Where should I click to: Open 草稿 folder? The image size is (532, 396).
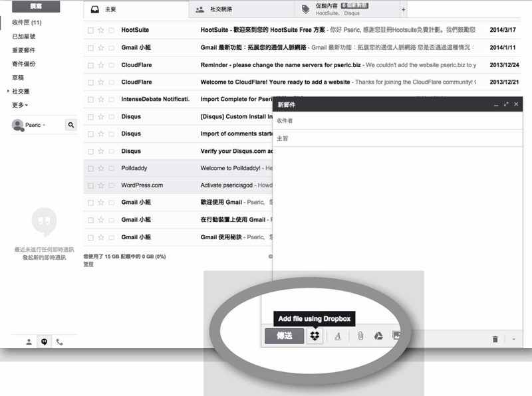point(18,78)
